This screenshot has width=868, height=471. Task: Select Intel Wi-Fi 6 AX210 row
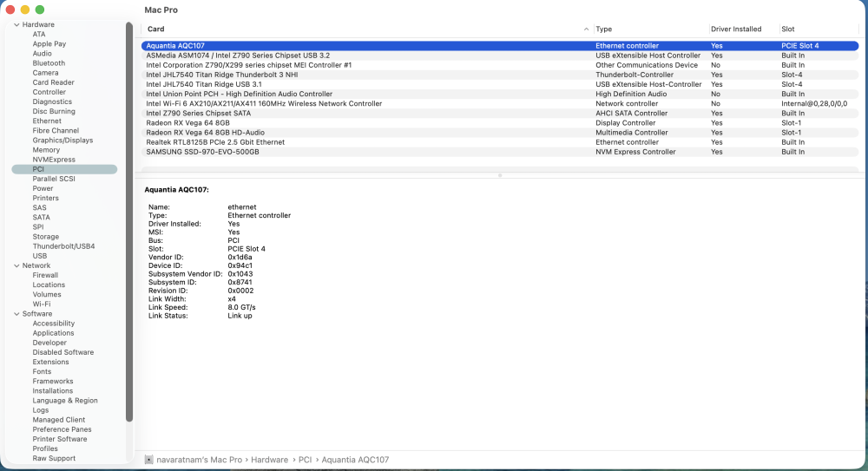click(x=500, y=103)
